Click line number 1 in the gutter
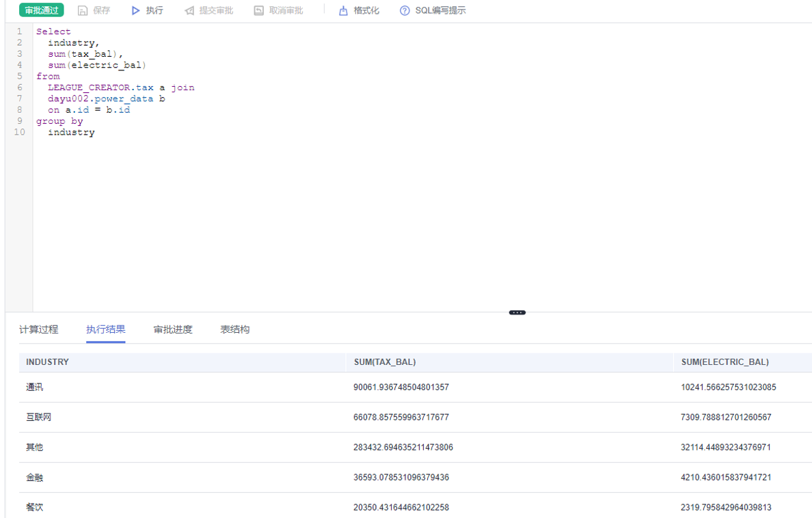 (20, 31)
